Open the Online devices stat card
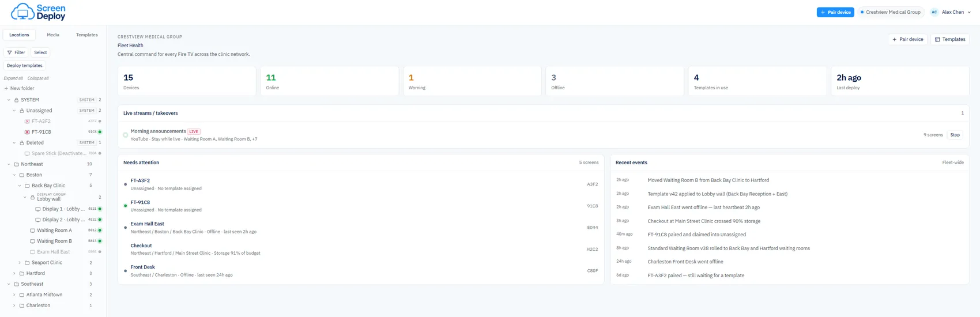This screenshot has height=317, width=980. click(329, 81)
